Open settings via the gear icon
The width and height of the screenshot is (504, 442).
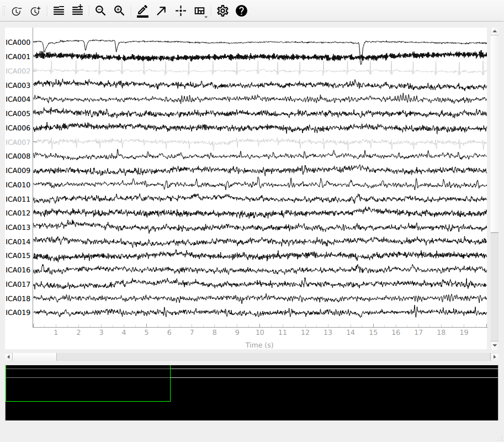[x=222, y=11]
